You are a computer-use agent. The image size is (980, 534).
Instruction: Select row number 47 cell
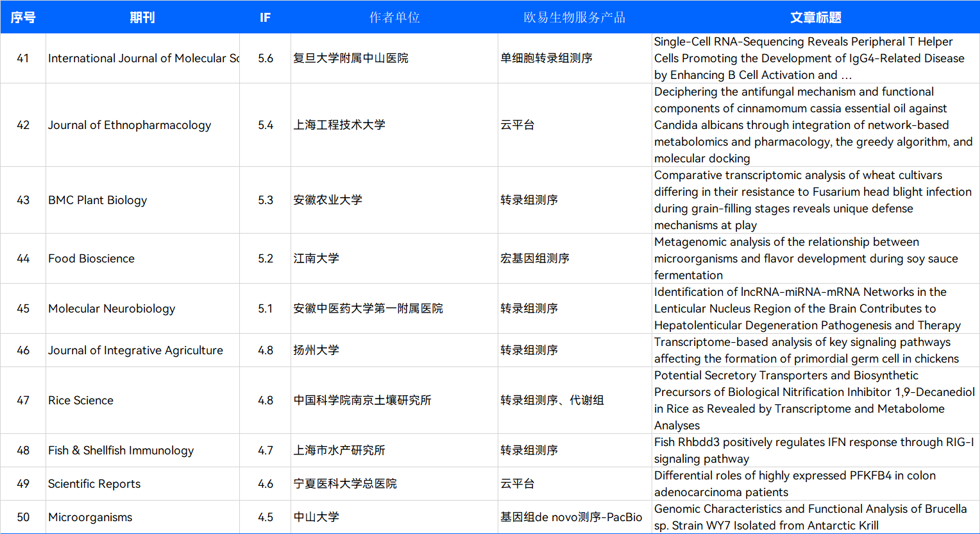tap(23, 401)
